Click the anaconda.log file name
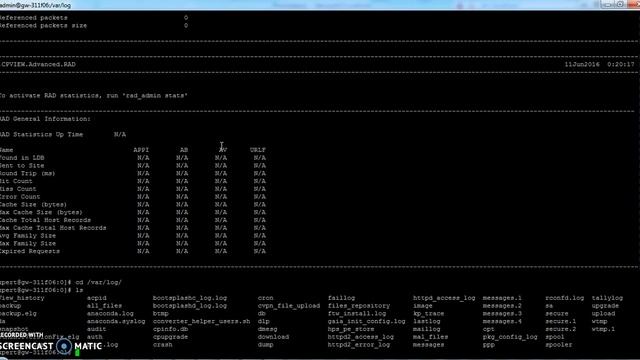The height and width of the screenshot is (360, 640). point(110,313)
